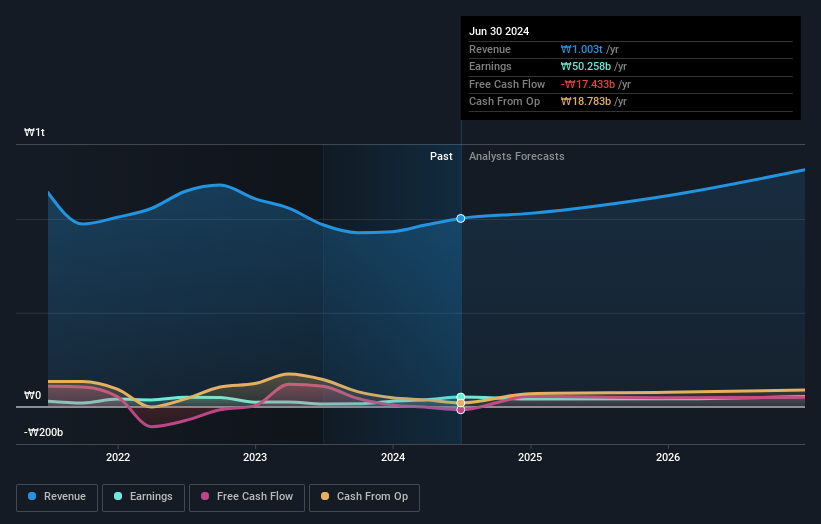This screenshot has height=524, width=821.
Task: Click the ₩1.003t revenue value in tooltip
Action: (x=581, y=49)
